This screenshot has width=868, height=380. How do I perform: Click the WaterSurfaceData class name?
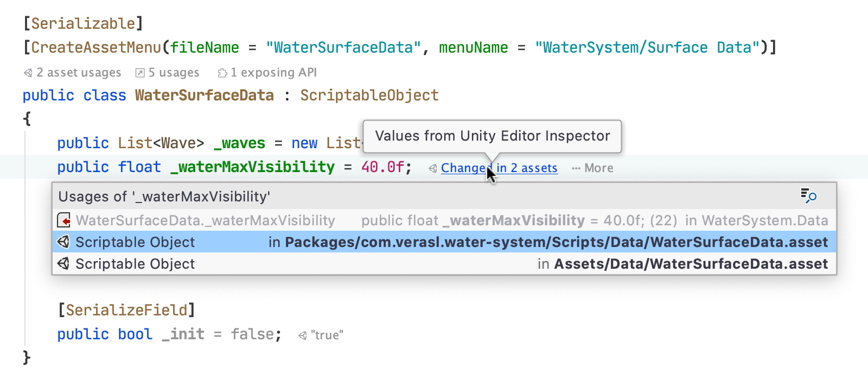click(x=205, y=96)
